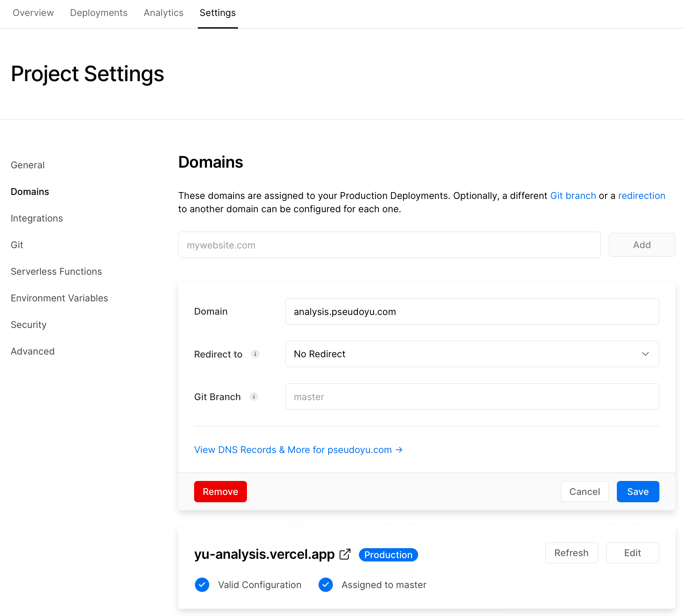Open external link icon for yu-analysis.vercel.app
Viewport: 684px width, 616px height.
click(345, 554)
